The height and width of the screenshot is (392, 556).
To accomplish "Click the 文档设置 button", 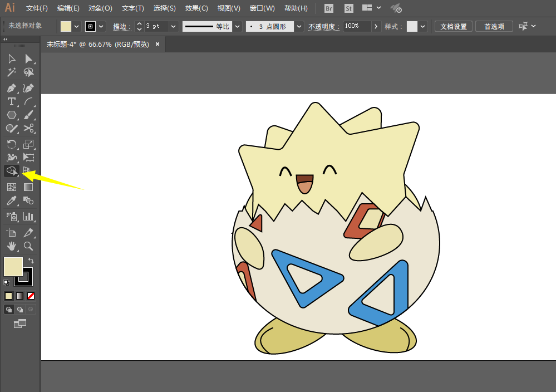I will tap(453, 27).
